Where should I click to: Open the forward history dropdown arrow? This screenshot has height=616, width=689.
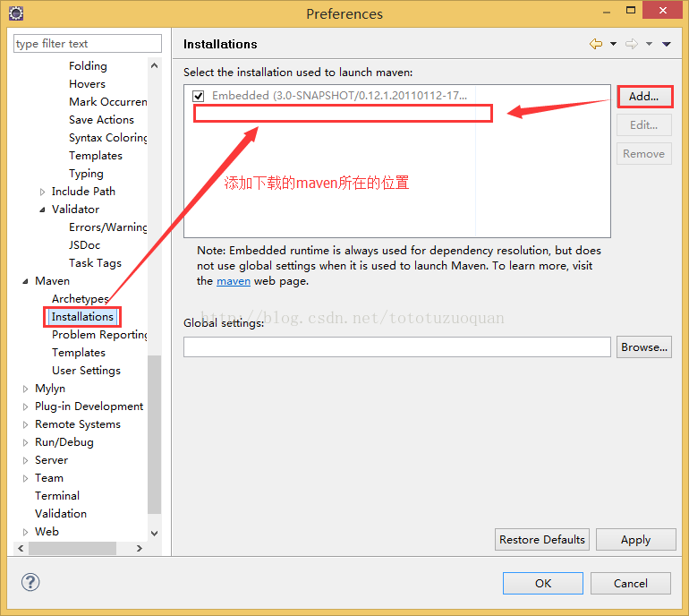(649, 44)
